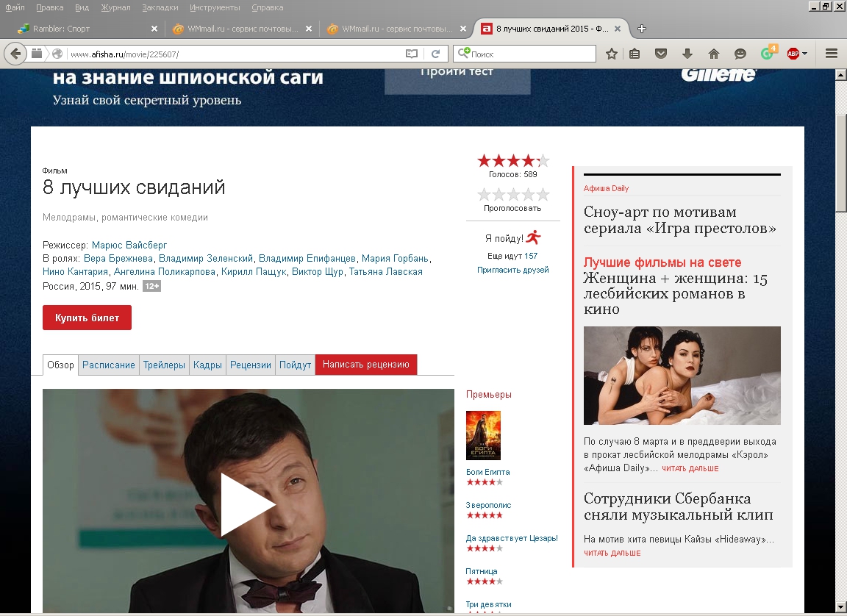Bookmark this page with the star icon
Image resolution: width=847 pixels, height=616 pixels.
point(612,54)
